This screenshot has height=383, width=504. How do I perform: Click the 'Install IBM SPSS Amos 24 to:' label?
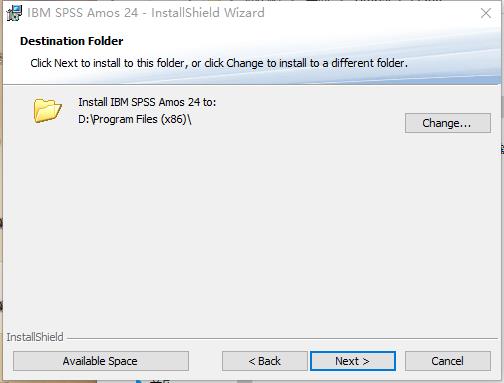147,102
